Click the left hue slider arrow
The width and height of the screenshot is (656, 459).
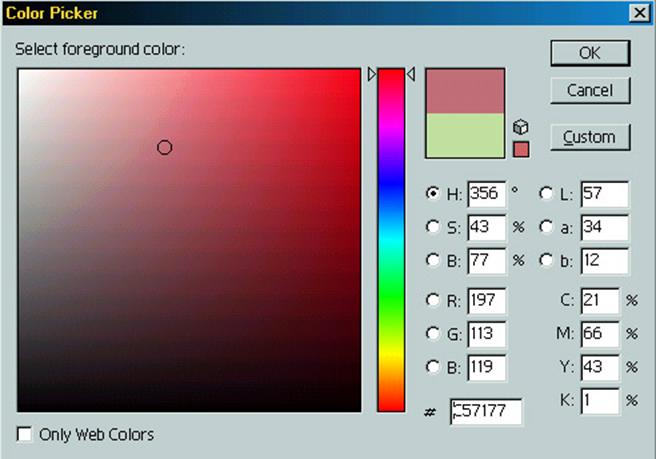click(372, 74)
